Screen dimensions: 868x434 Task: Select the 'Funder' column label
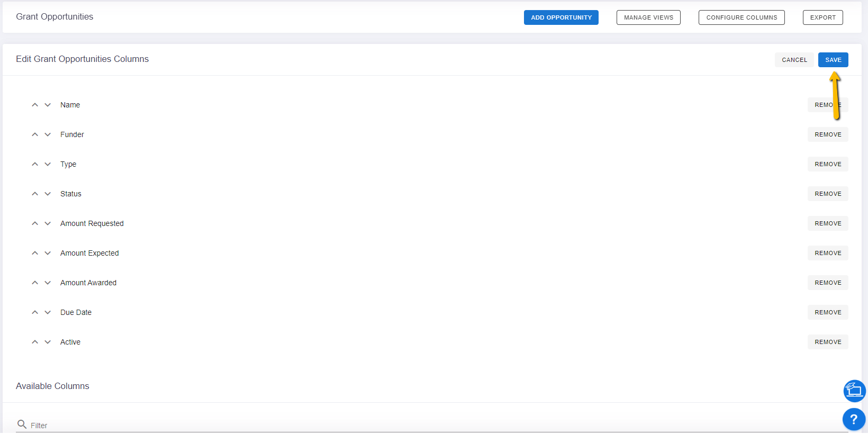pos(72,134)
